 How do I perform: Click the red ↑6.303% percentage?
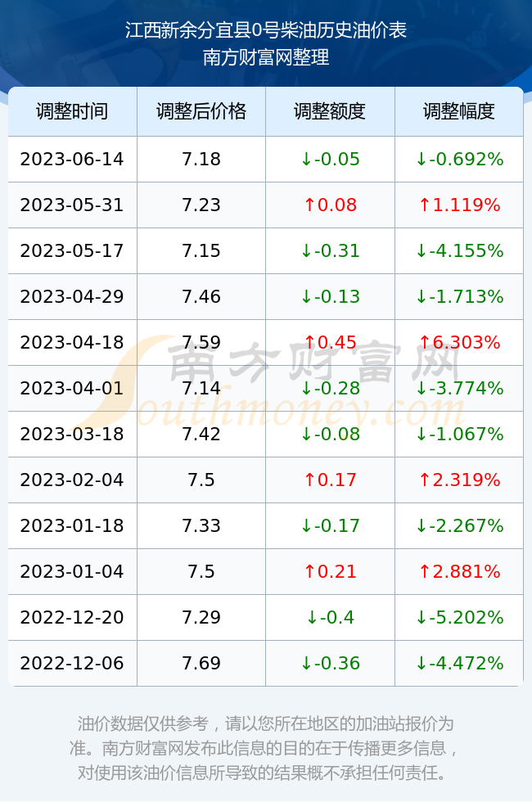point(459,342)
